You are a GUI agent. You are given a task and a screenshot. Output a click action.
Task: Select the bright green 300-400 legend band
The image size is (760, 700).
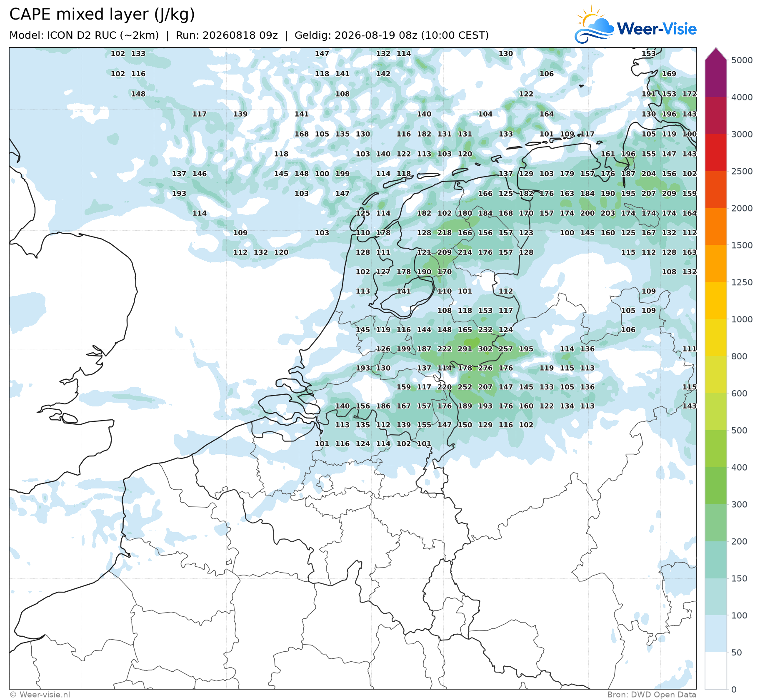[x=716, y=486]
